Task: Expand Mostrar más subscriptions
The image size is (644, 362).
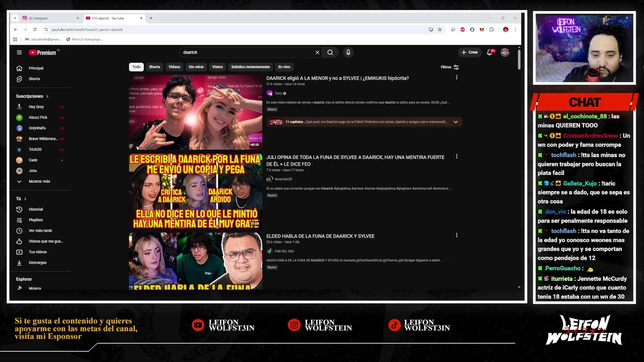Action: point(39,182)
